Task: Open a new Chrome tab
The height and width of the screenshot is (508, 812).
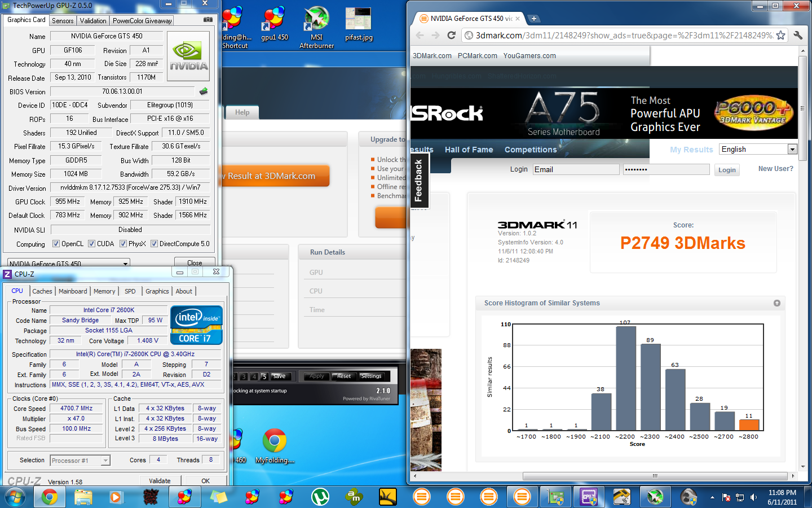Action: click(x=533, y=19)
